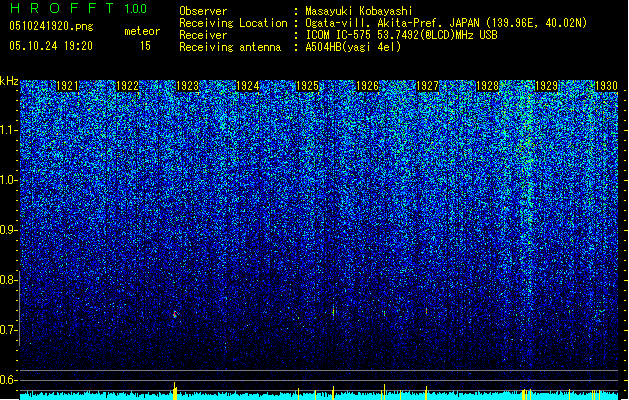Image resolution: width=629 pixels, height=400 pixels.
Task: Click the Receiving Location label
Action: (x=233, y=23)
